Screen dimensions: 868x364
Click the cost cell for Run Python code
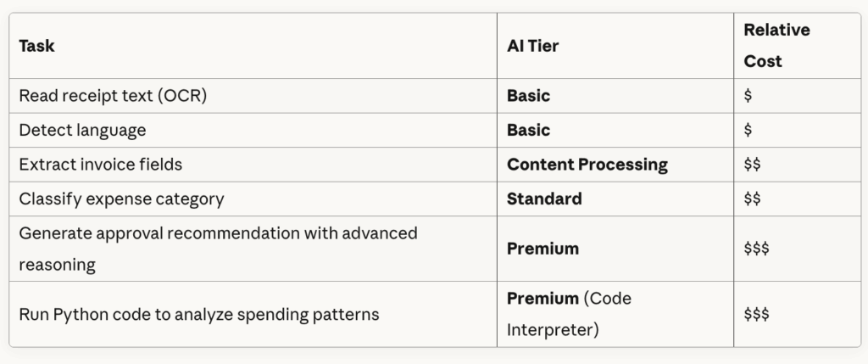(756, 314)
